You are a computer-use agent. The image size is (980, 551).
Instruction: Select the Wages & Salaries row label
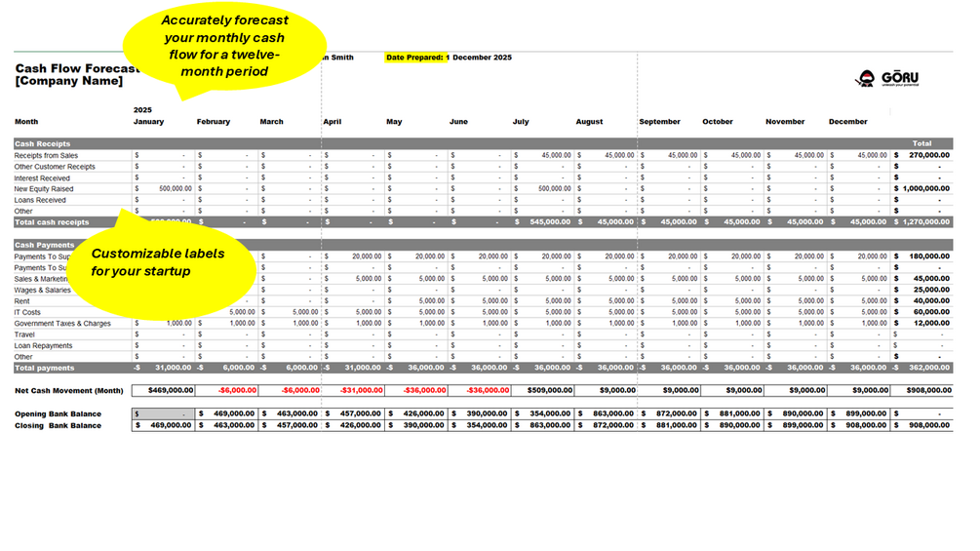tap(43, 290)
